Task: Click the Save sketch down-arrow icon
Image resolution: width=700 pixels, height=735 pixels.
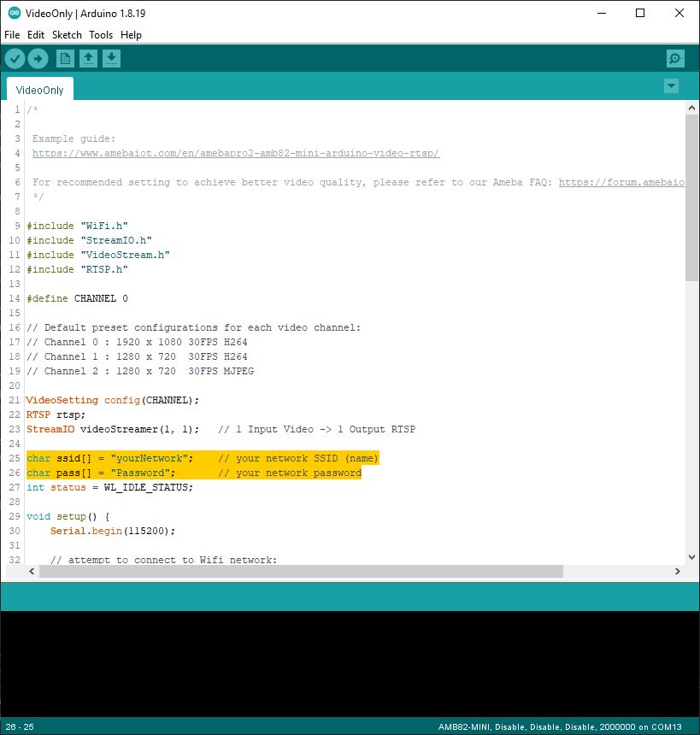Action: [111, 58]
